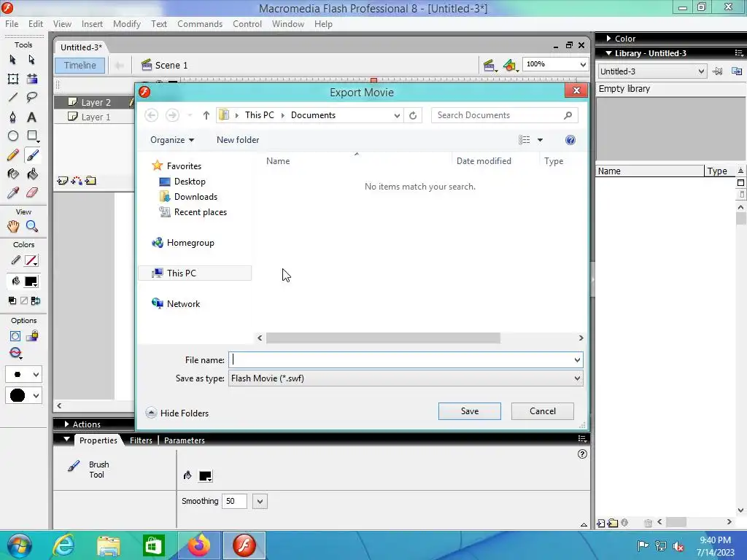The image size is (747, 560).
Task: Click the Edit Scene clapperboard icon
Action: point(489,65)
